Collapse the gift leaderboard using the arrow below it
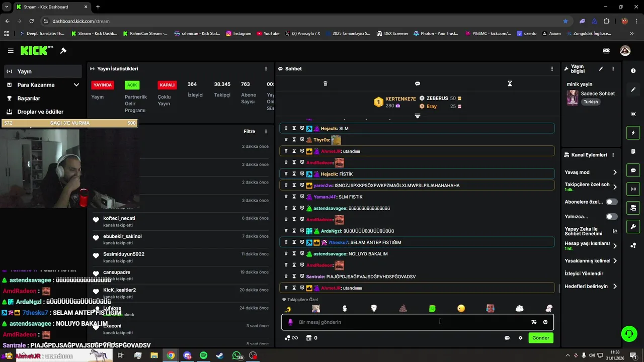 tap(417, 116)
